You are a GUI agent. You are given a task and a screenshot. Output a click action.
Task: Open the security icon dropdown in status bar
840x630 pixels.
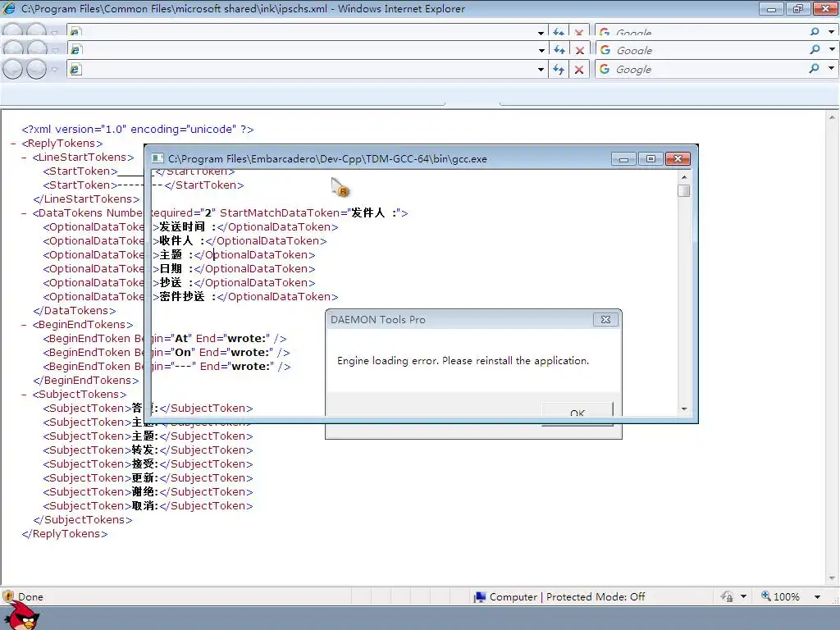(x=743, y=597)
